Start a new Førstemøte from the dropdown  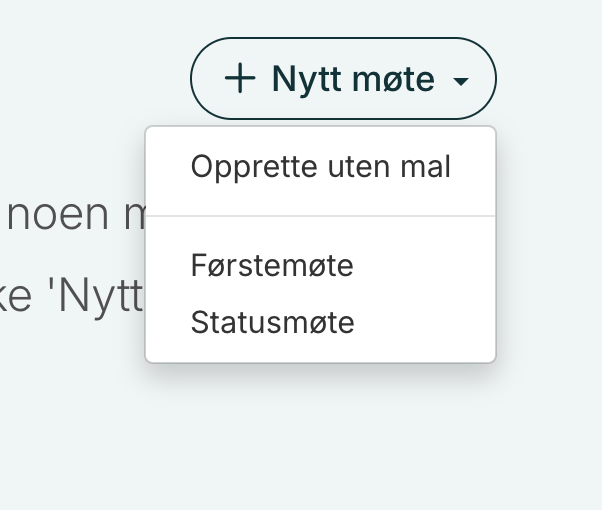click(272, 266)
